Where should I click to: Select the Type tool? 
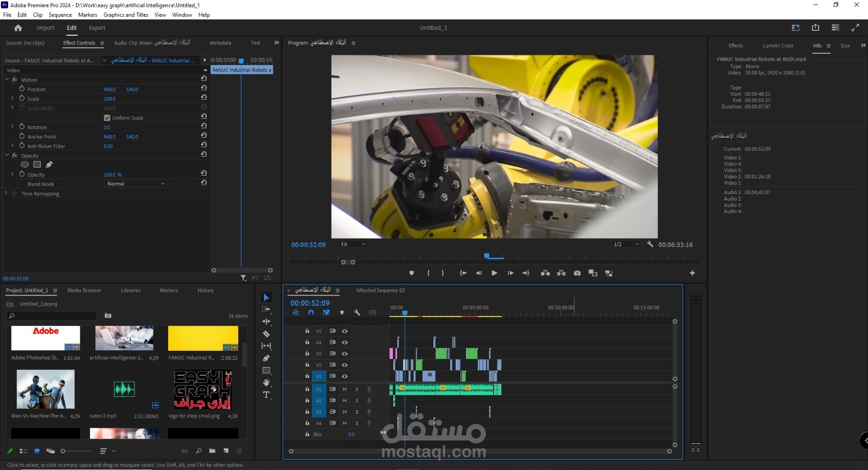point(266,395)
